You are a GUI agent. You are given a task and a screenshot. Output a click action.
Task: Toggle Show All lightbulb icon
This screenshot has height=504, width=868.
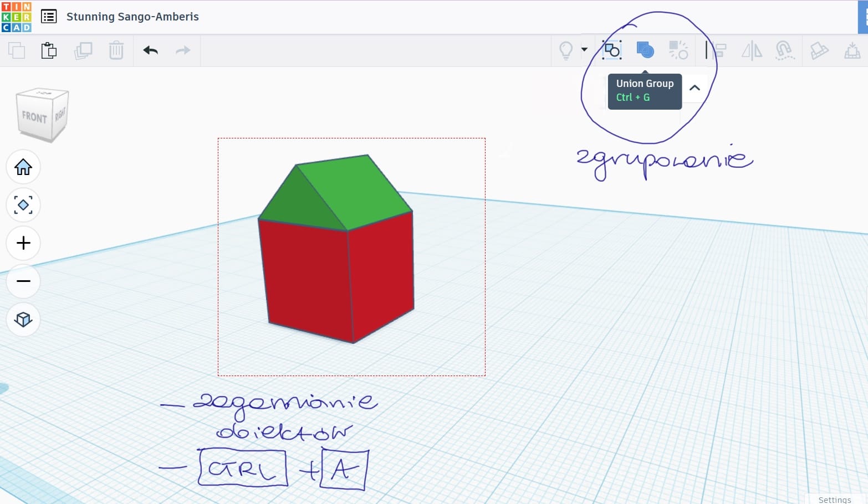pos(565,50)
